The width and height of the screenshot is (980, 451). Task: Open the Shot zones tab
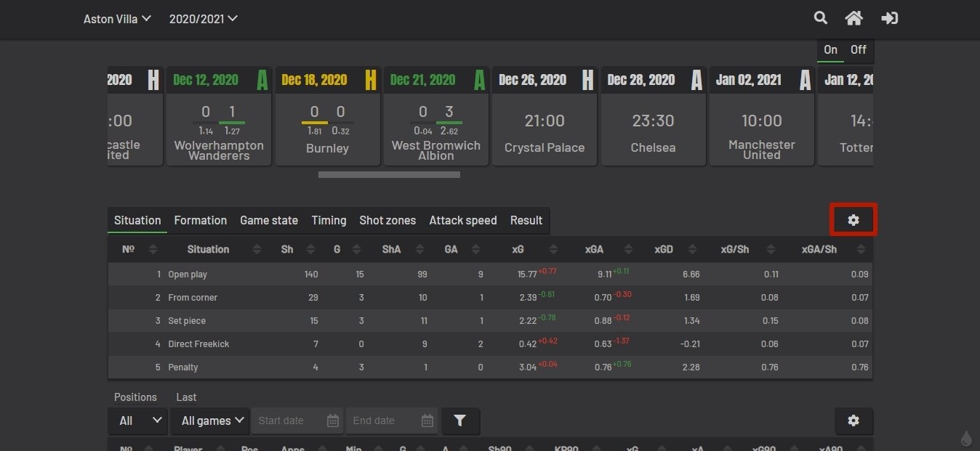point(387,220)
